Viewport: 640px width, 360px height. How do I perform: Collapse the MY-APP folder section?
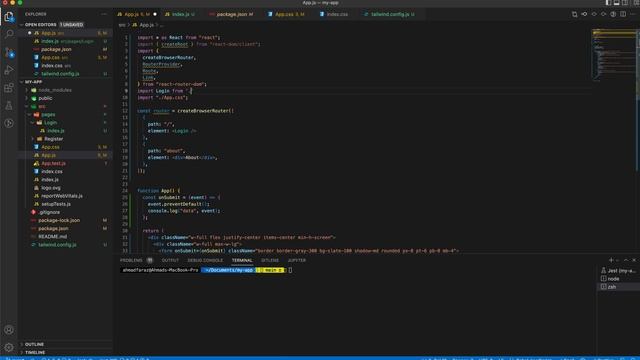(65, 82)
